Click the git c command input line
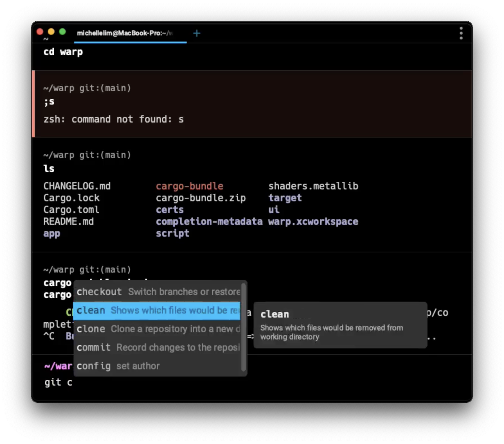The image size is (504, 444). pos(58,383)
